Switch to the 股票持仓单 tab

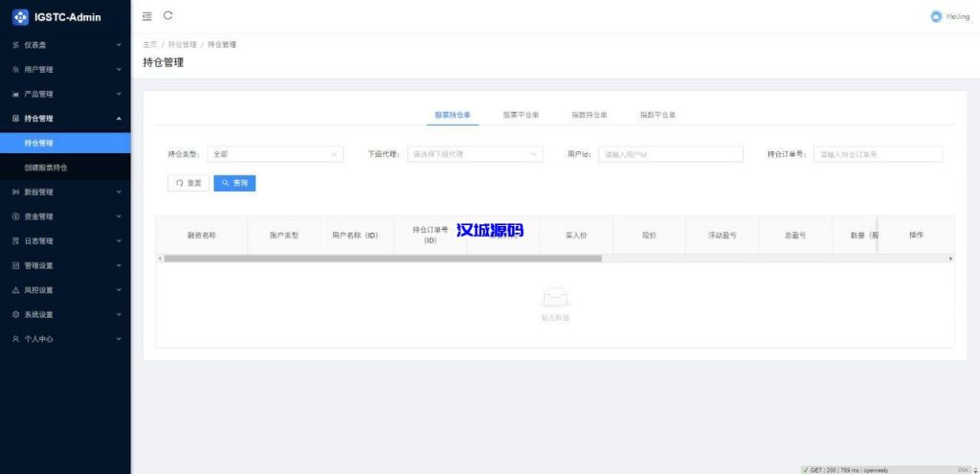453,115
